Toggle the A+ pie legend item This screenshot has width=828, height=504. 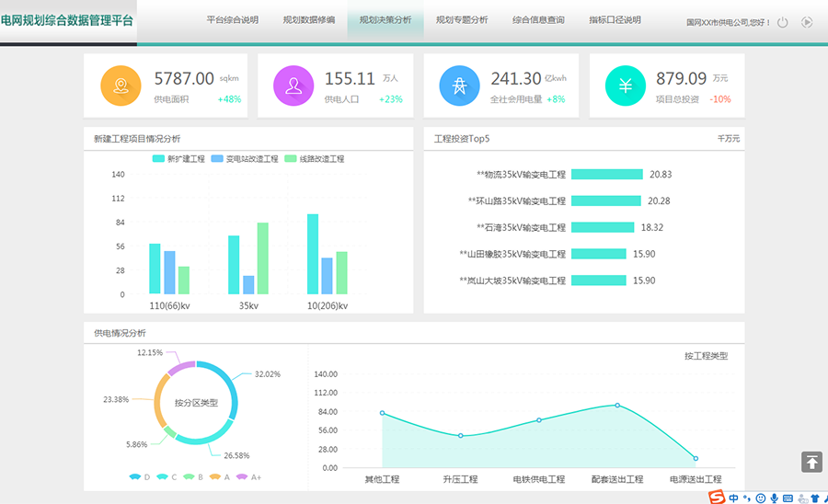click(x=248, y=477)
